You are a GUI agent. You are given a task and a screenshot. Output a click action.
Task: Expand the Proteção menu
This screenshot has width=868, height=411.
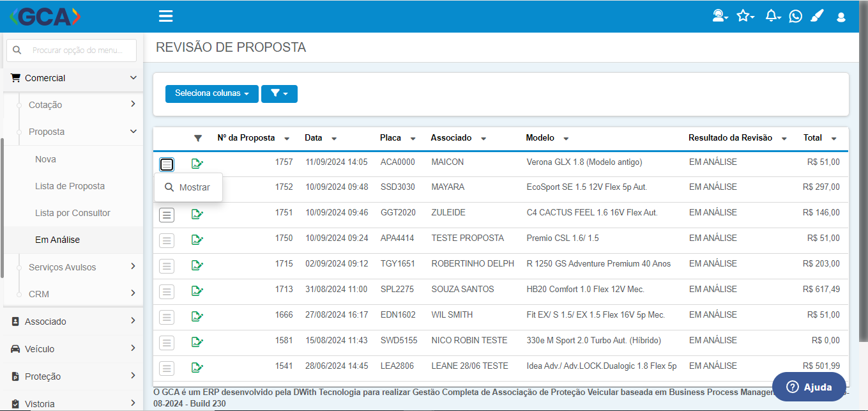coord(72,376)
